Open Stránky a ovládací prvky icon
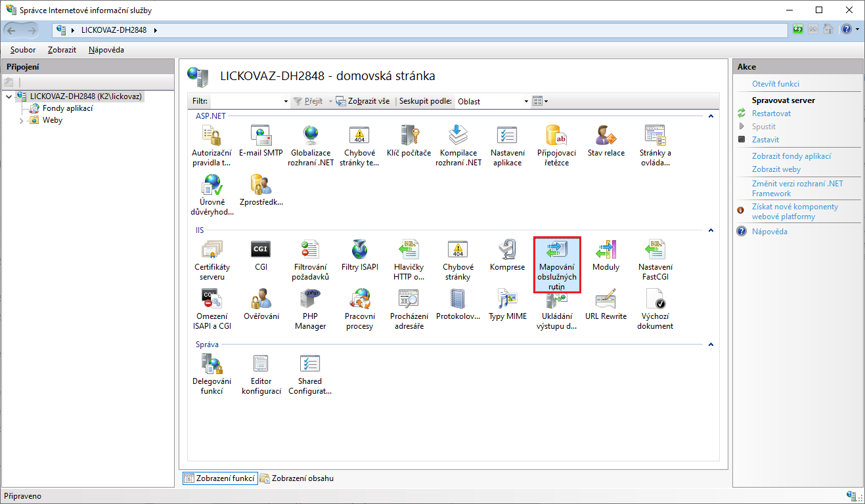Viewport: 865px width, 504px height. 655,146
